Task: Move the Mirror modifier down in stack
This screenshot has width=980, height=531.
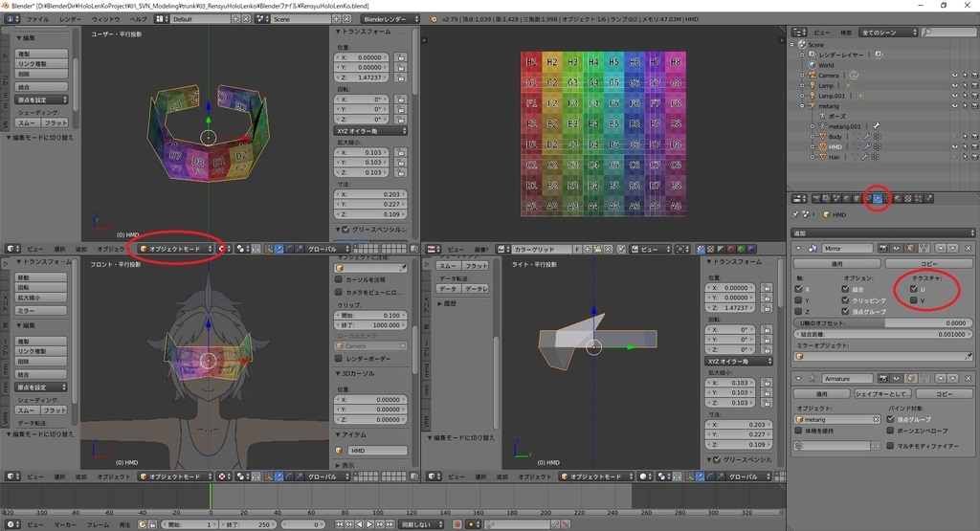Action: click(x=952, y=248)
